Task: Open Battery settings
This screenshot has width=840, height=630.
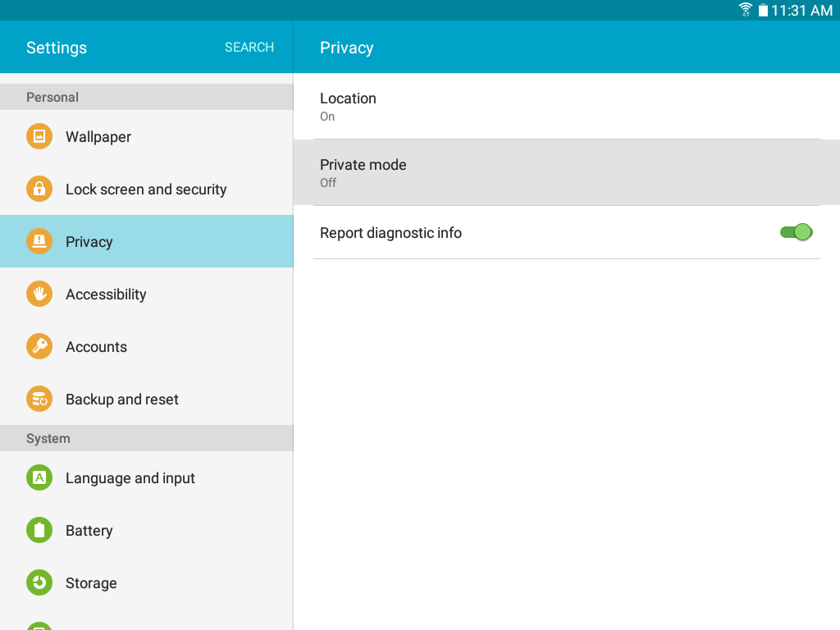Action: (147, 531)
